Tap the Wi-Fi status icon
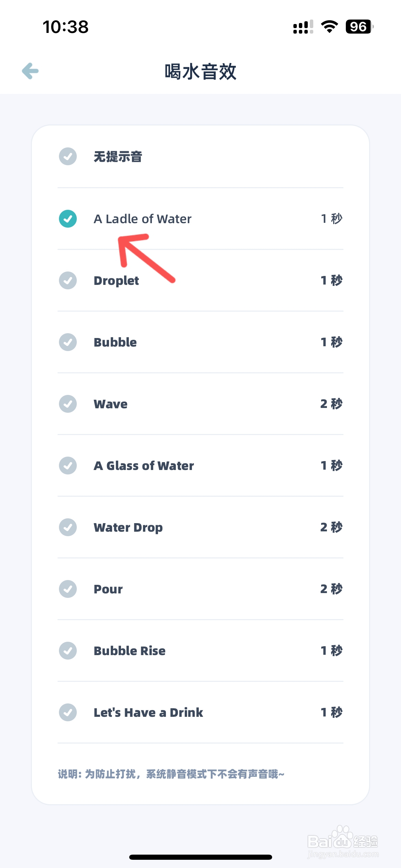This screenshot has height=868, width=401. pyautogui.click(x=329, y=27)
